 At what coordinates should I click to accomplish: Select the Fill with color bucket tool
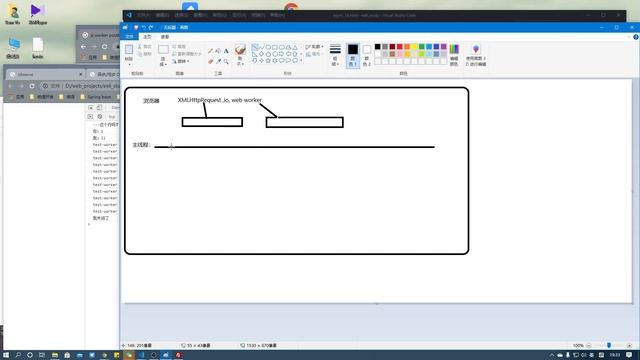218,51
